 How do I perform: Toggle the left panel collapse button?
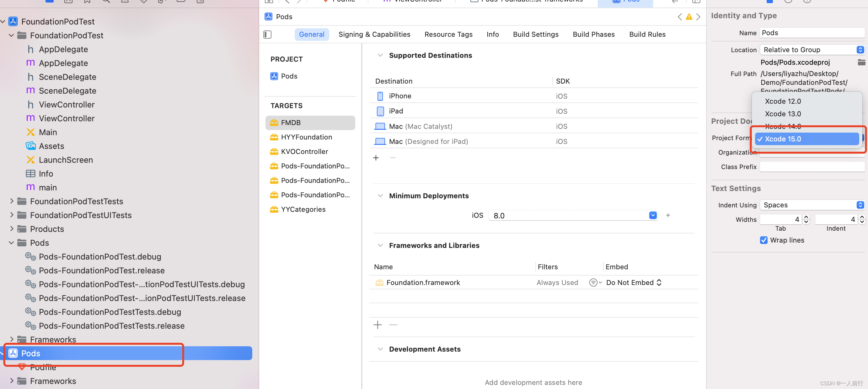pos(267,34)
